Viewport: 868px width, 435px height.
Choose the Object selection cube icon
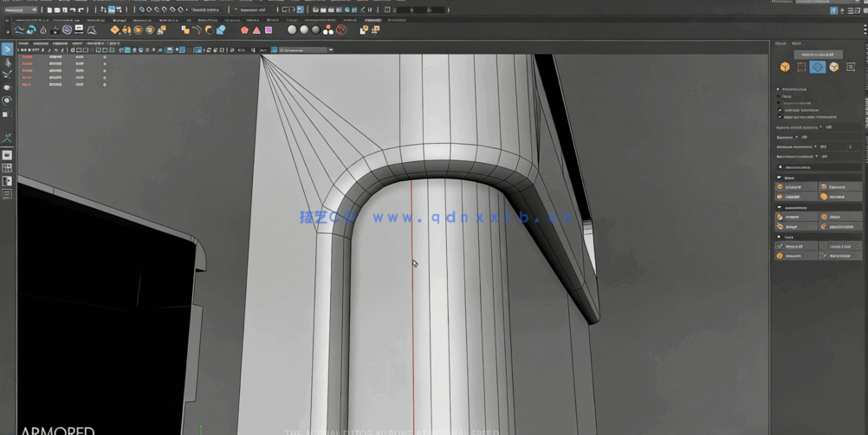point(785,67)
